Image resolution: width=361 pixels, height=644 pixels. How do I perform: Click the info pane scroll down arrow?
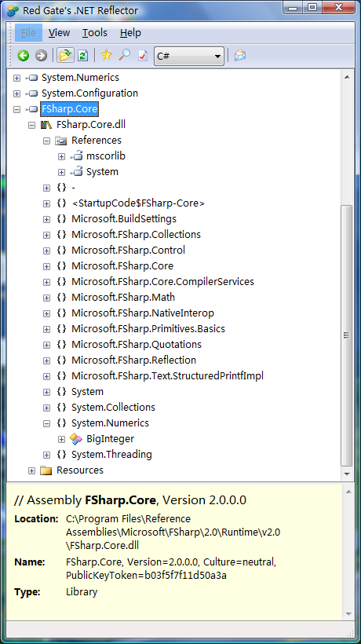348,614
